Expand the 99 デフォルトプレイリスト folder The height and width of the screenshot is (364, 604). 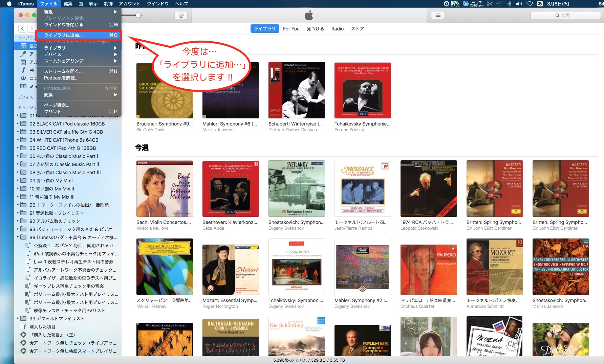pyautogui.click(x=18, y=318)
